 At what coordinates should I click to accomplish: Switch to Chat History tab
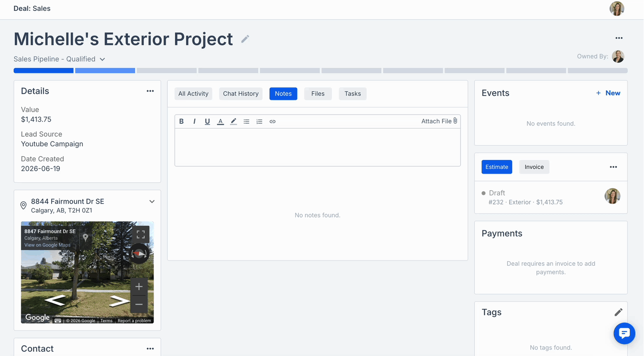(x=241, y=94)
